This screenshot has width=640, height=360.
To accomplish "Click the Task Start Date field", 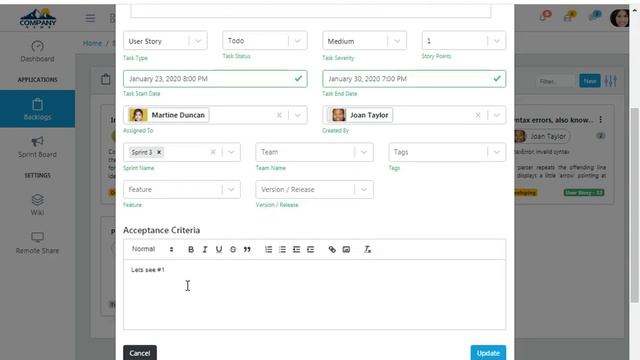I will pyautogui.click(x=215, y=79).
